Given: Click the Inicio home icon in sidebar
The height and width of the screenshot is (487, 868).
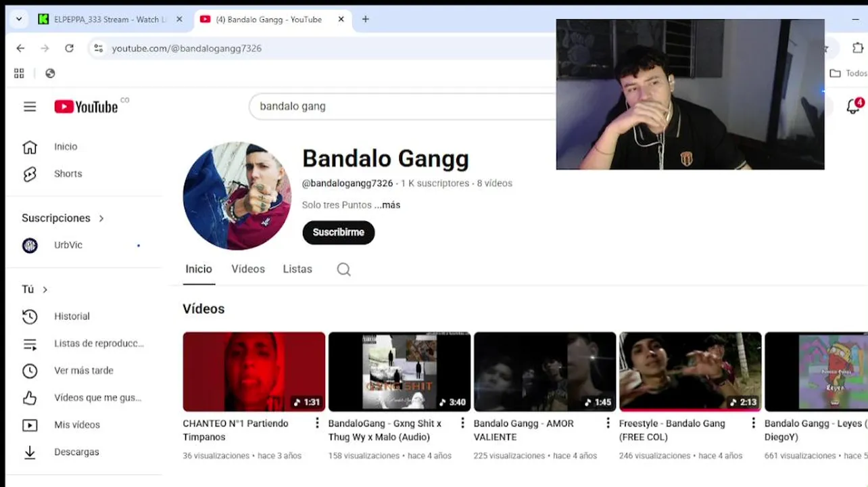Looking at the screenshot, I should (30, 147).
